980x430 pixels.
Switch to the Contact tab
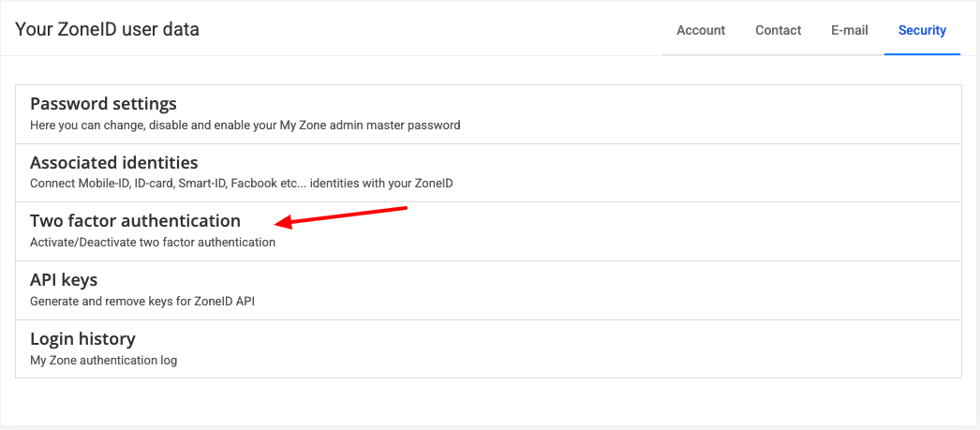click(x=778, y=30)
